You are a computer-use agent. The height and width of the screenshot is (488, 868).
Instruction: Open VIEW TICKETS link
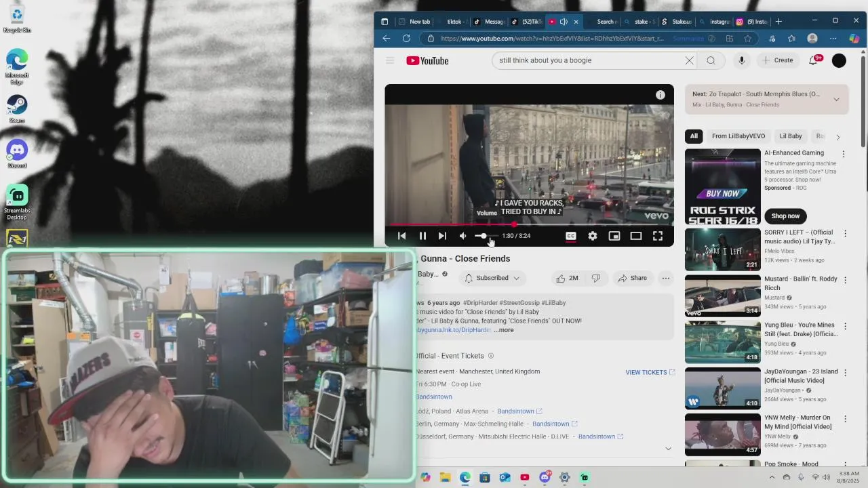[650, 372]
